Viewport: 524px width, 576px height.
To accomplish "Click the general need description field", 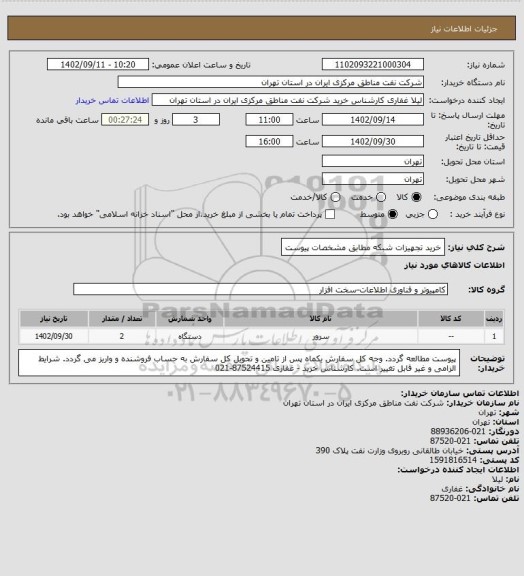I will tap(363, 247).
